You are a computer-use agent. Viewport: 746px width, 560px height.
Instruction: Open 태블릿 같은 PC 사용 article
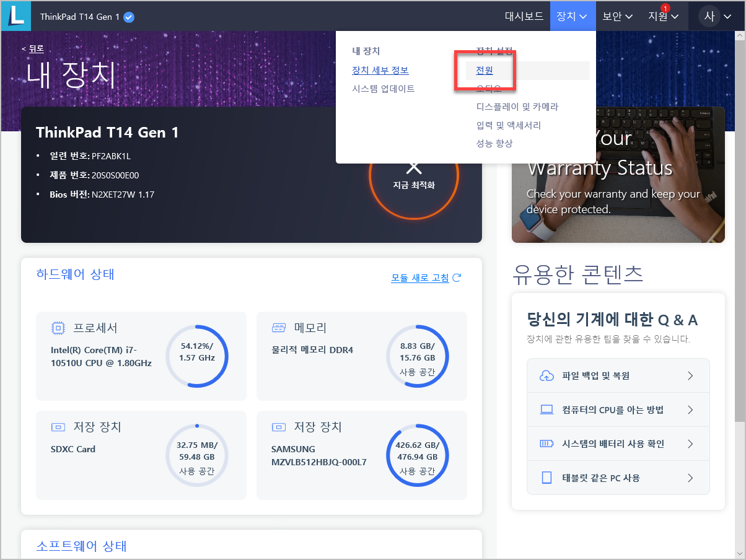(618, 478)
